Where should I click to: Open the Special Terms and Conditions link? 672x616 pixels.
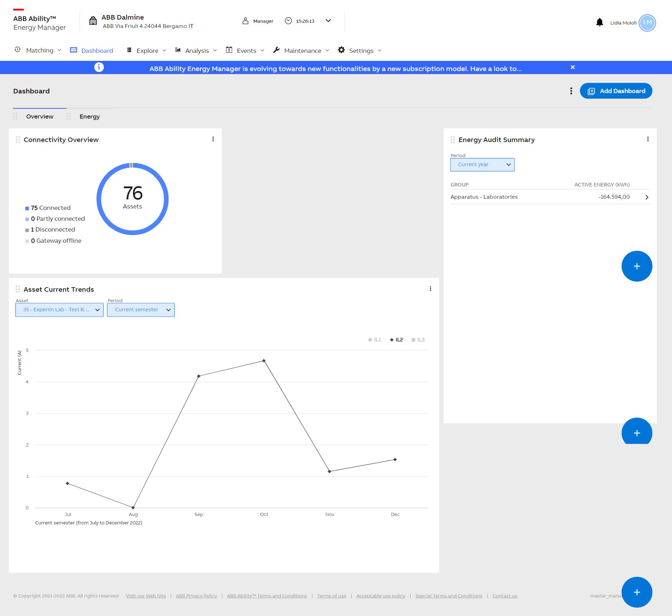click(449, 596)
